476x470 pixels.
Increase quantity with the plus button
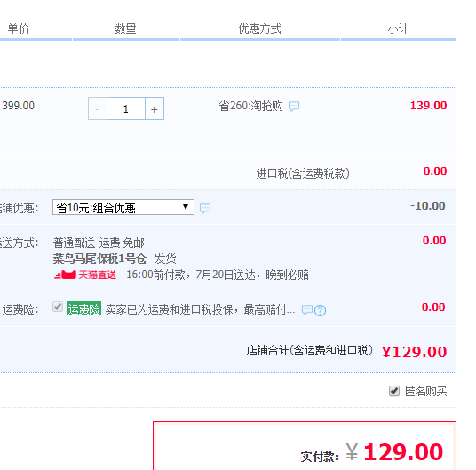pos(155,108)
